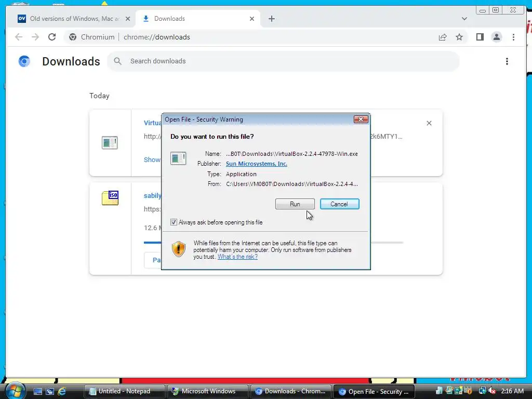Open the Windows Start menu
The image size is (532, 399).
pyautogui.click(x=15, y=391)
